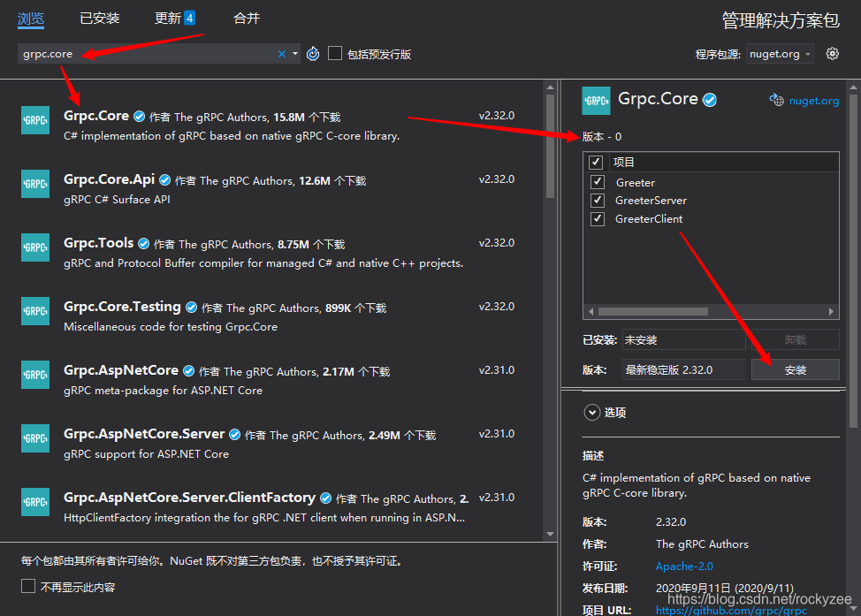
Task: Click the package list vertical scrollbar thumb
Action: tap(550, 146)
